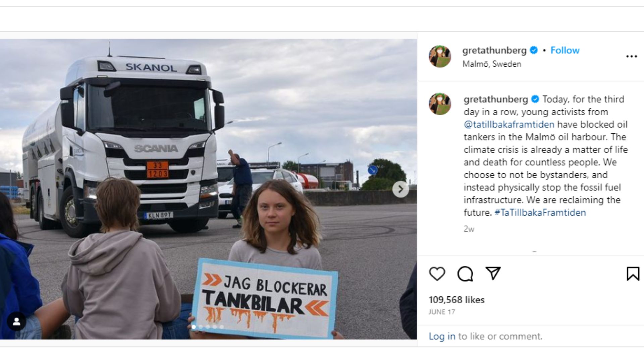644x362 pixels.
Task: Open profile picture in post header
Action: tap(440, 56)
